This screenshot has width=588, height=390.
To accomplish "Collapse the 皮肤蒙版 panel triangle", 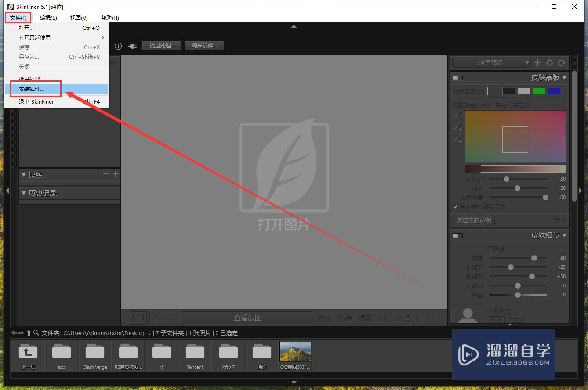I will click(565, 78).
